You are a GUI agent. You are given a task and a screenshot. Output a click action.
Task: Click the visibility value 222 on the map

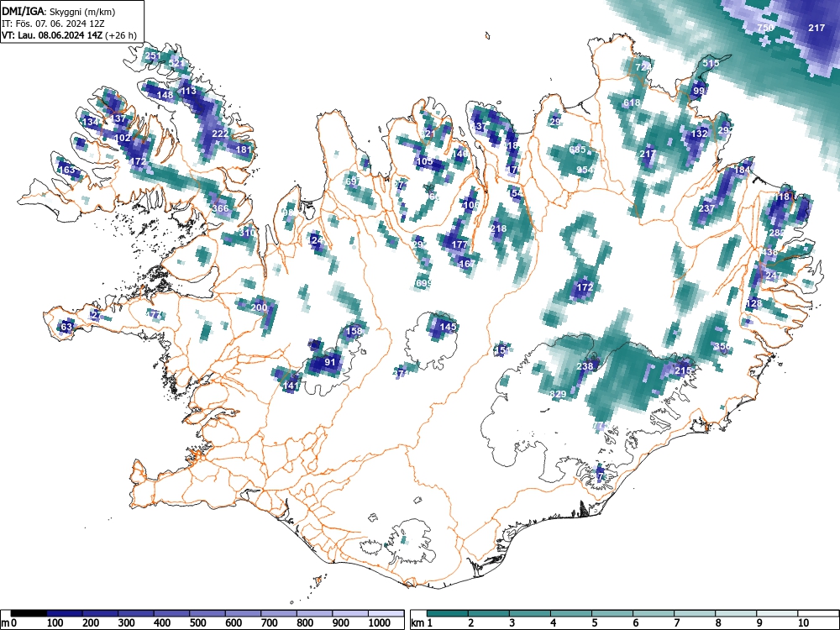220,134
